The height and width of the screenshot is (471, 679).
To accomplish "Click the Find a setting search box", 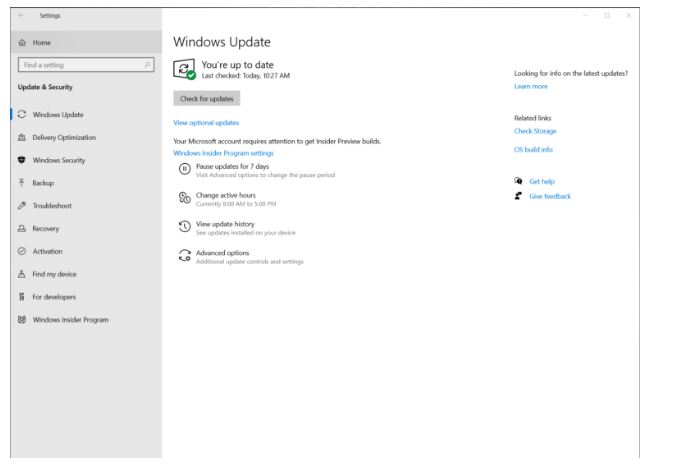I will pos(86,65).
